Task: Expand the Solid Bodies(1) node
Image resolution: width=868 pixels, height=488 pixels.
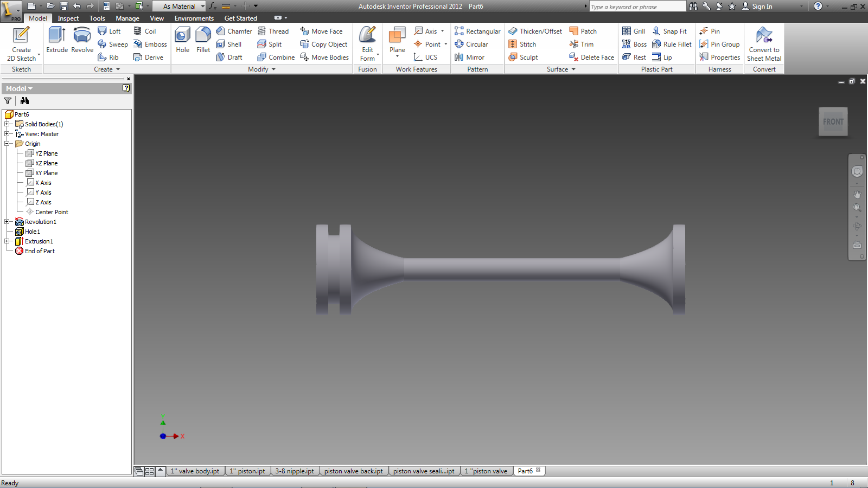Action: (7, 124)
